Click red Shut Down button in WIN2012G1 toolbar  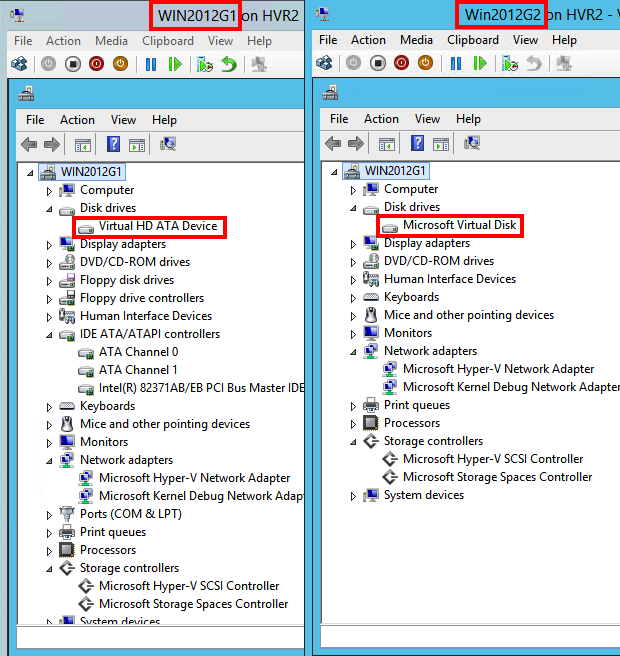point(97,64)
